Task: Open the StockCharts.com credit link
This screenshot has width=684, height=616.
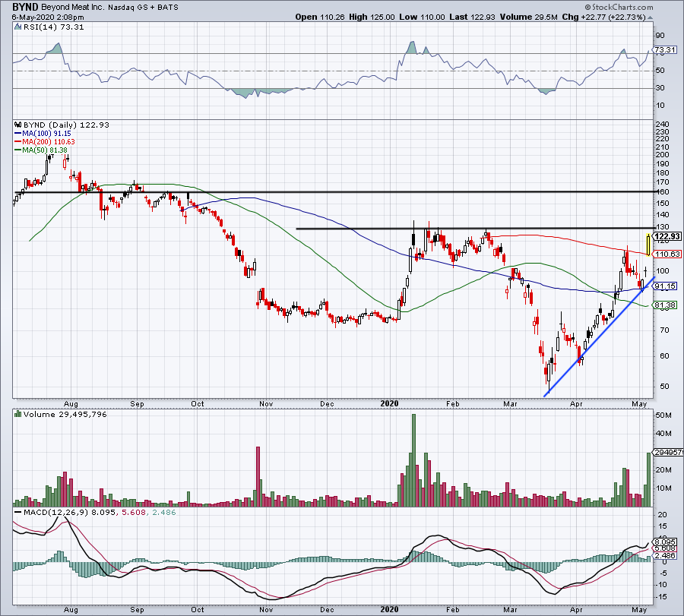Action: coord(619,7)
